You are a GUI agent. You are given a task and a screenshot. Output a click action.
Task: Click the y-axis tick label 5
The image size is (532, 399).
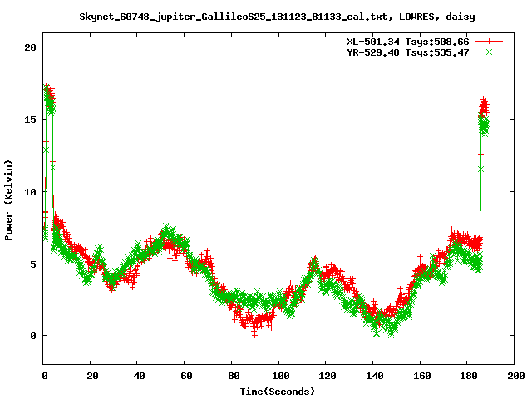point(33,264)
